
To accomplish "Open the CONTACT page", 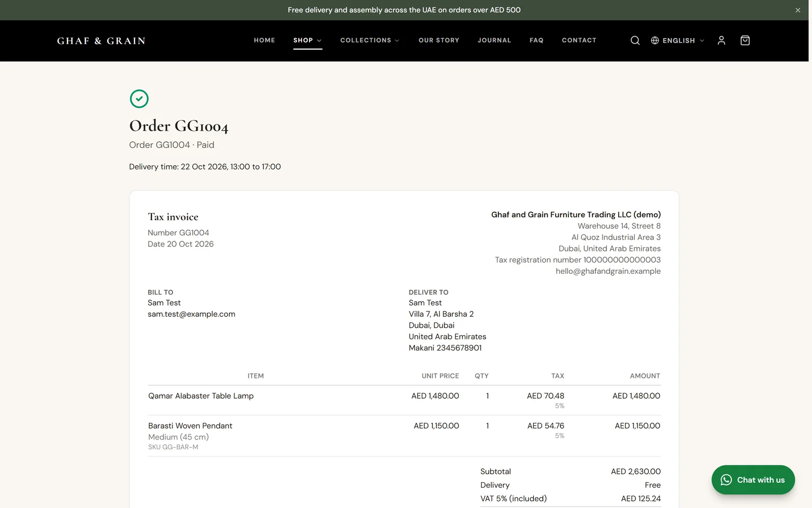I will 579,40.
